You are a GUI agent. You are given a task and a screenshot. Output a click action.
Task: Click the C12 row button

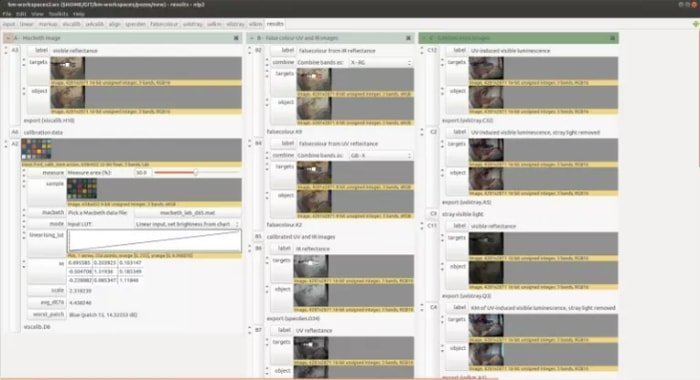pyautogui.click(x=432, y=50)
